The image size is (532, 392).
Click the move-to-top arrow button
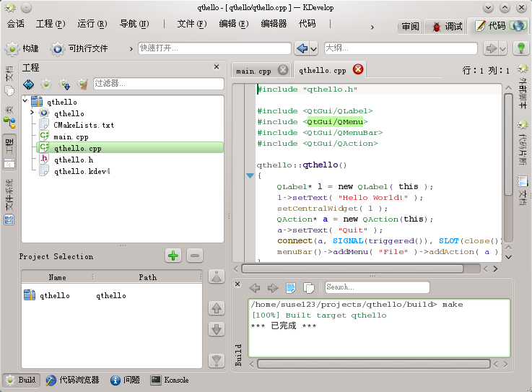217,276
